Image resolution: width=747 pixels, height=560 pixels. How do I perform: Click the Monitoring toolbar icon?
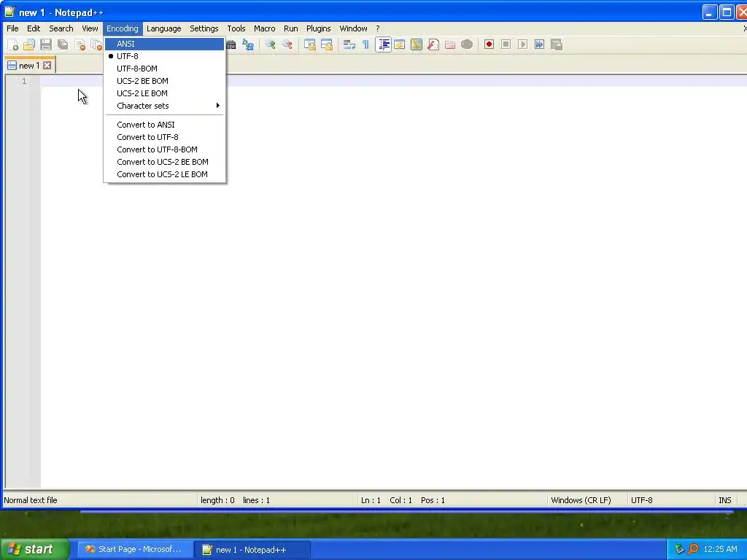coord(467,44)
